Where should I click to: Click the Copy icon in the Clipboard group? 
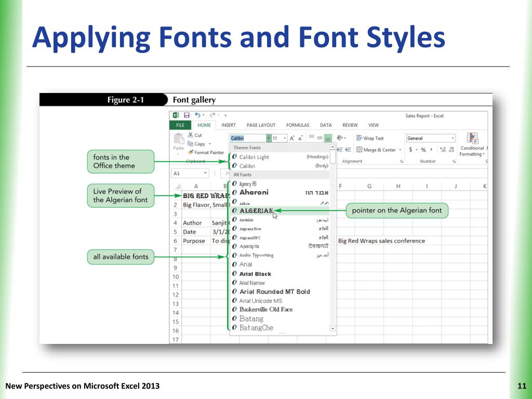(190, 144)
